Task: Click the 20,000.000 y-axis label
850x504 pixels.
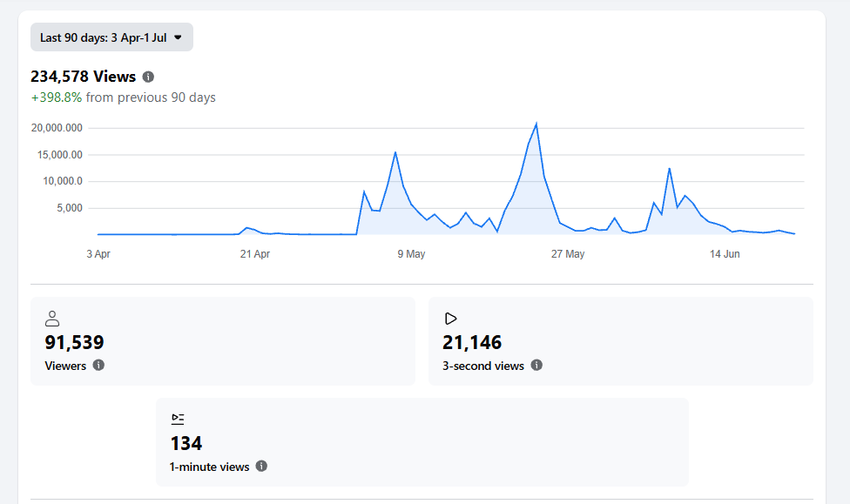Action: pos(57,128)
